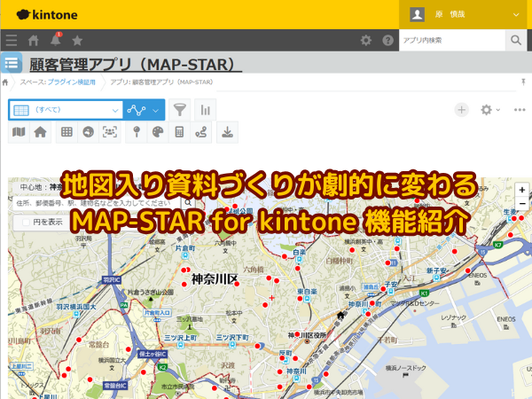Zoom in the map with plus button
The image size is (532, 399).
pyautogui.click(x=522, y=190)
